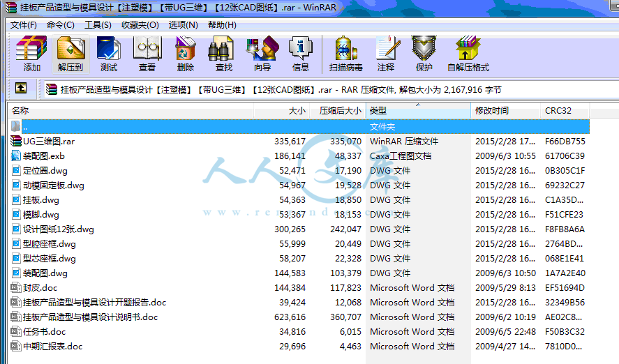Select the 挂板.dwg file icon

pyautogui.click(x=16, y=199)
